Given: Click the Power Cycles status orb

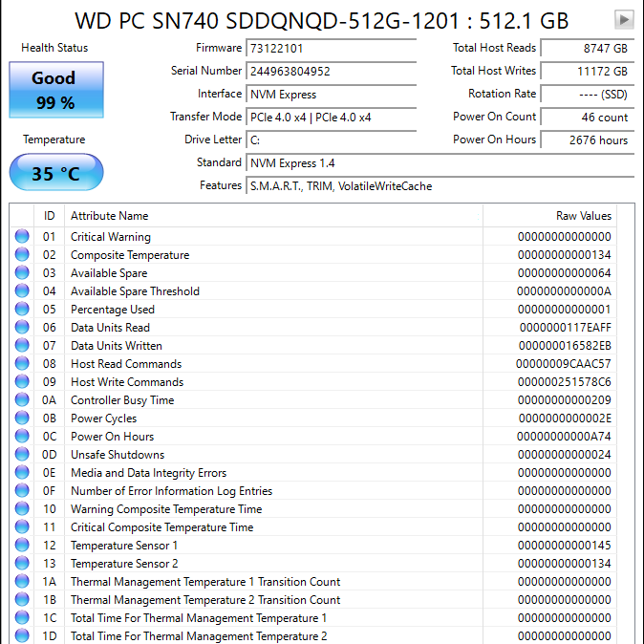Looking at the screenshot, I should 22,418.
